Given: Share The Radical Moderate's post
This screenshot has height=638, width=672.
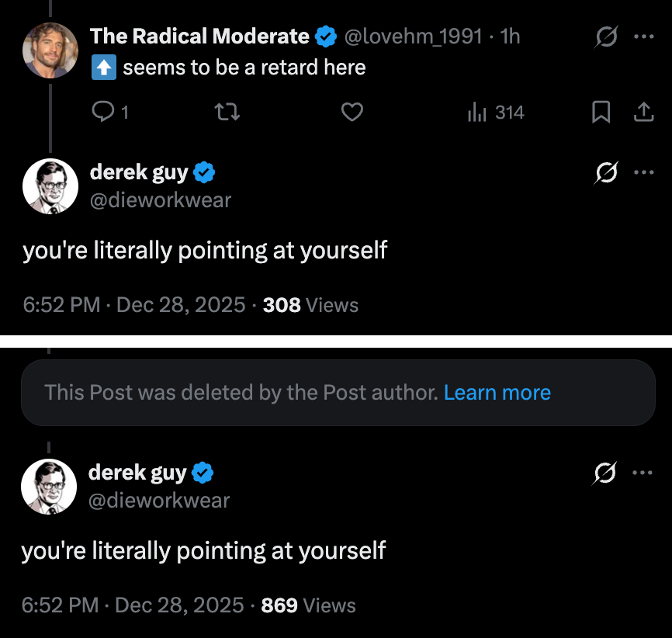Looking at the screenshot, I should (643, 113).
